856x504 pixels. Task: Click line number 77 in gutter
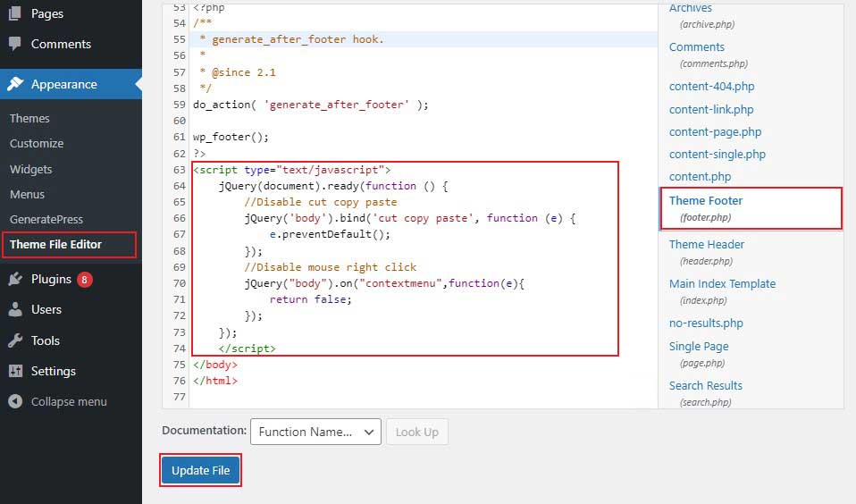[179, 397]
